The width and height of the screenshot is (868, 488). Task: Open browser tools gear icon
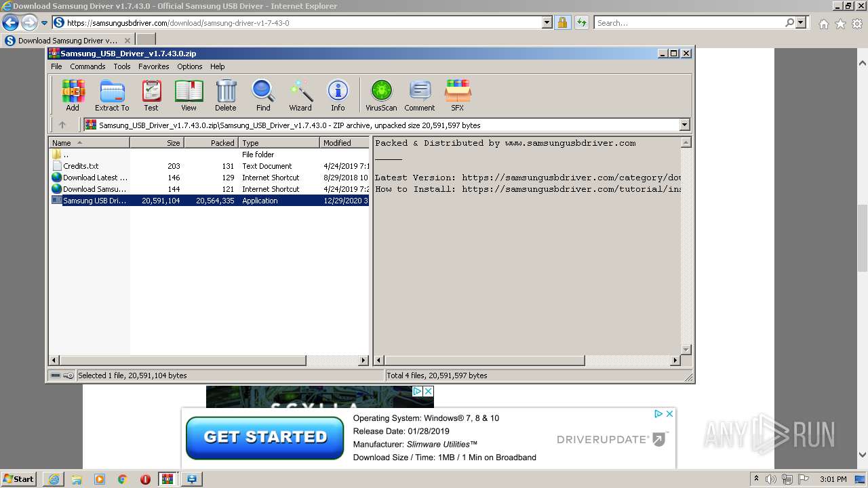click(x=857, y=24)
